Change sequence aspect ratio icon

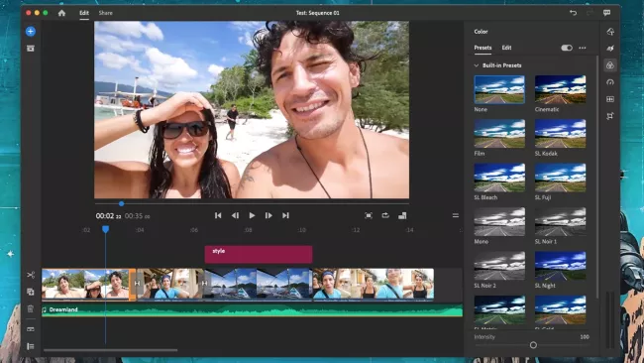(402, 215)
